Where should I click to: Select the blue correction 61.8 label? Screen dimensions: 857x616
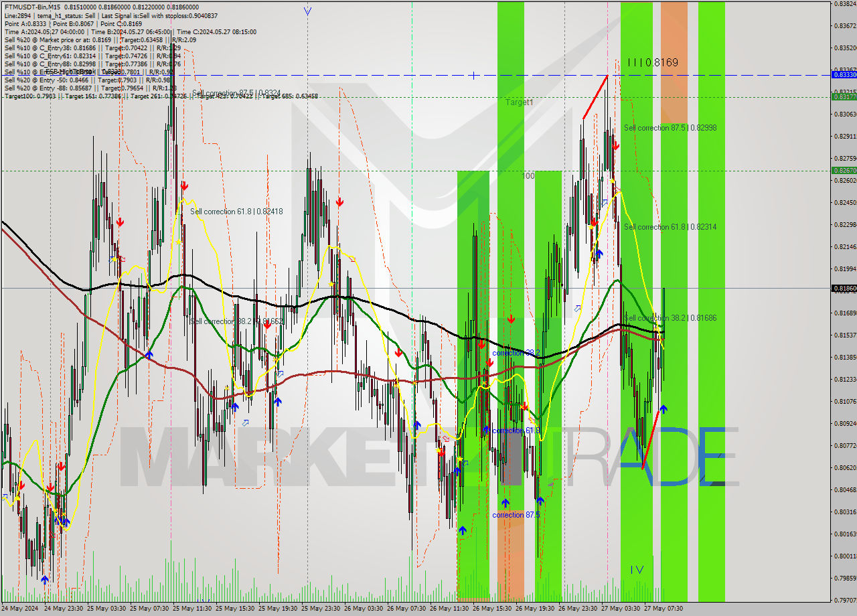(516, 431)
